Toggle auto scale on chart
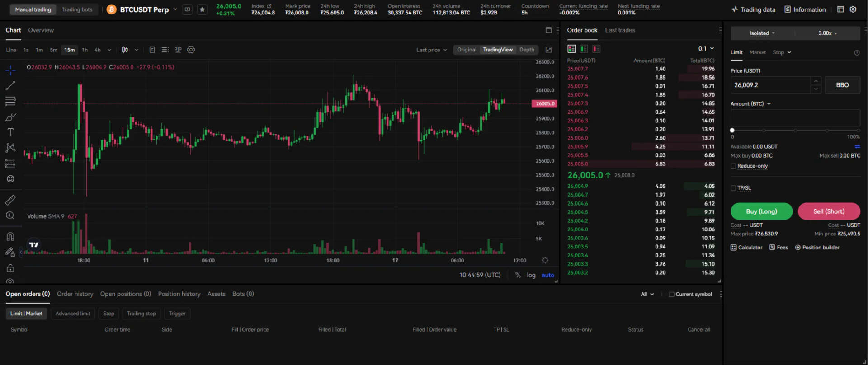This screenshot has height=365, width=868. (548, 275)
